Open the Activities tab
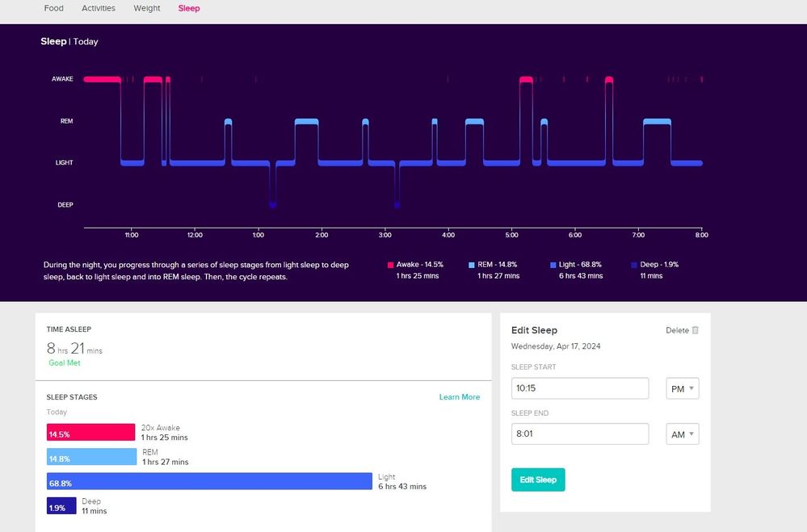The image size is (807, 532). click(99, 8)
